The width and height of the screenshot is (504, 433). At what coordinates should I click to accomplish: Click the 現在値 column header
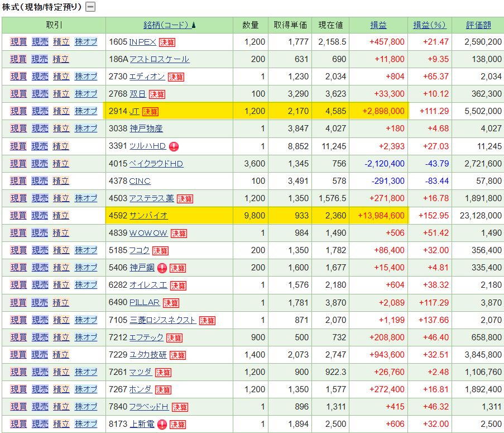(x=330, y=25)
